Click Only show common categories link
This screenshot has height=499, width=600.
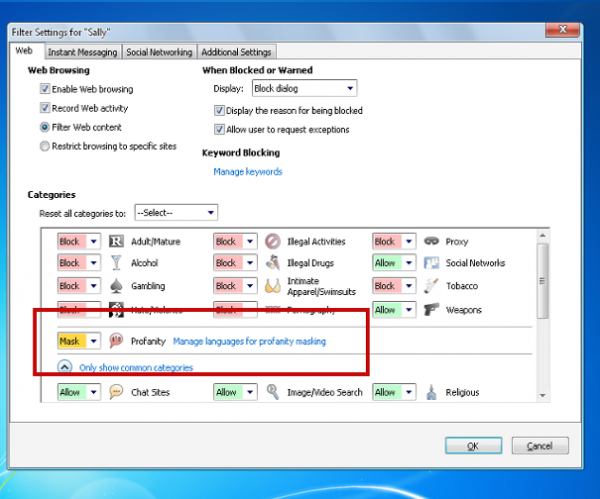coord(136,367)
